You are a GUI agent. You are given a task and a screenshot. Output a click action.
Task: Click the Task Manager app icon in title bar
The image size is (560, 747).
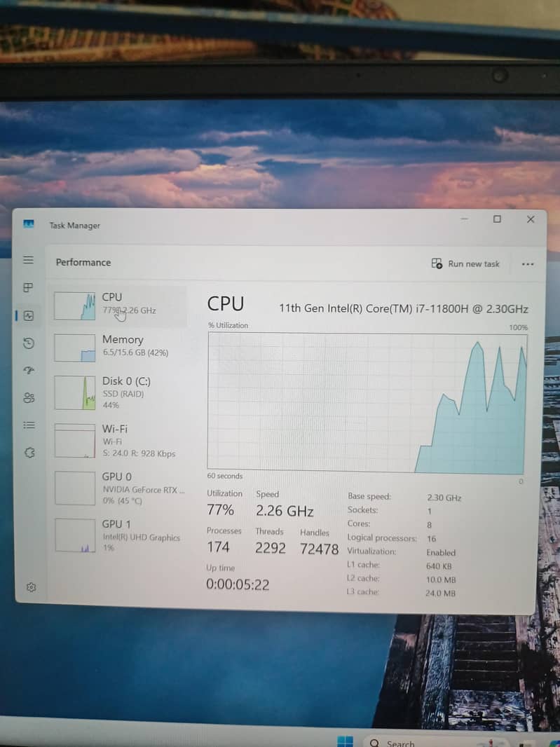point(29,224)
